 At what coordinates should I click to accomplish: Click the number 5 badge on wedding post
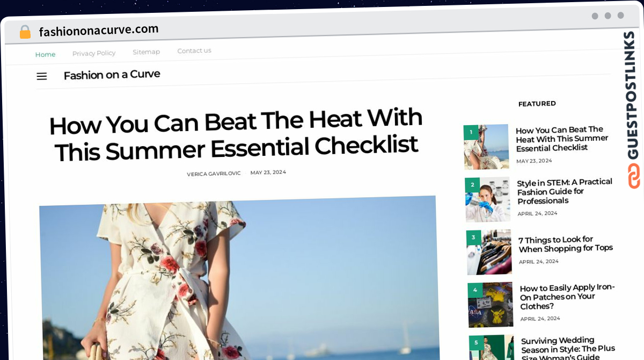click(x=475, y=343)
